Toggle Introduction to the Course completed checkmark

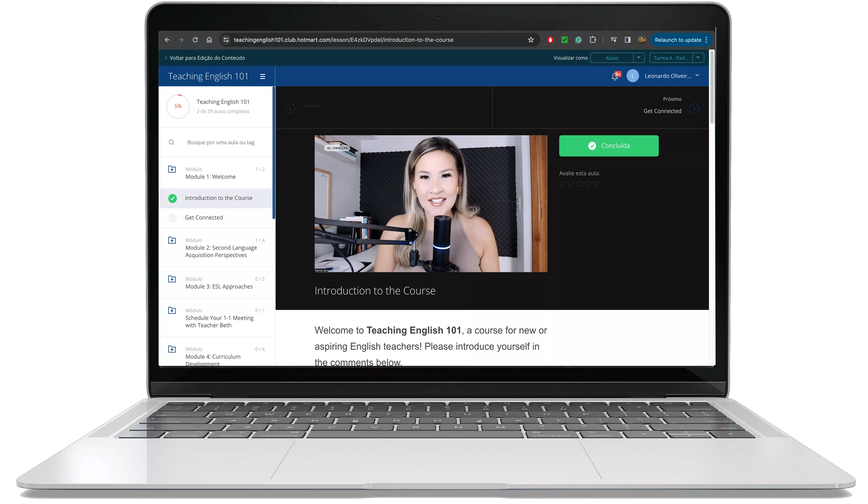click(172, 198)
